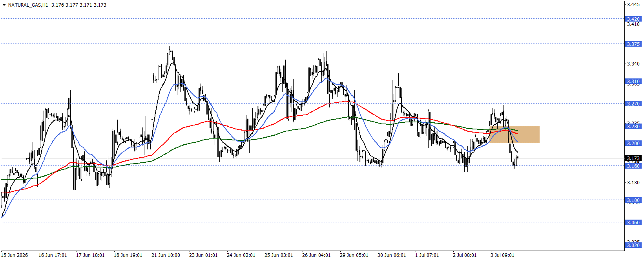Image resolution: width=644 pixels, height=260 pixels.
Task: Select the NATURAL_GAS,H1 chart title
Action: (28, 5)
